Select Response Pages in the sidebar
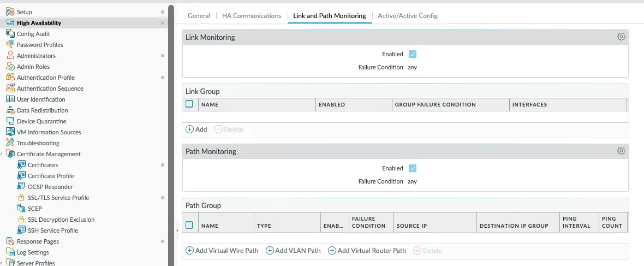644x266 pixels. click(x=38, y=241)
